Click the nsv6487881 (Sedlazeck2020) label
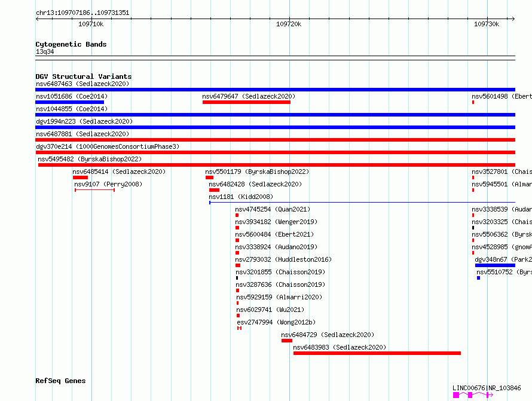 coord(82,134)
